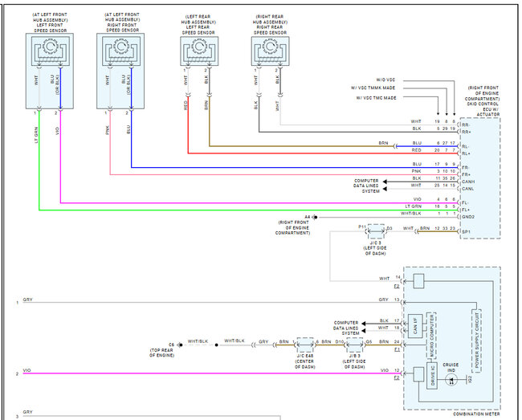The height and width of the screenshot is (420, 522).
Task: Click the 'PNK' label on pink wire
Action: click(x=107, y=130)
